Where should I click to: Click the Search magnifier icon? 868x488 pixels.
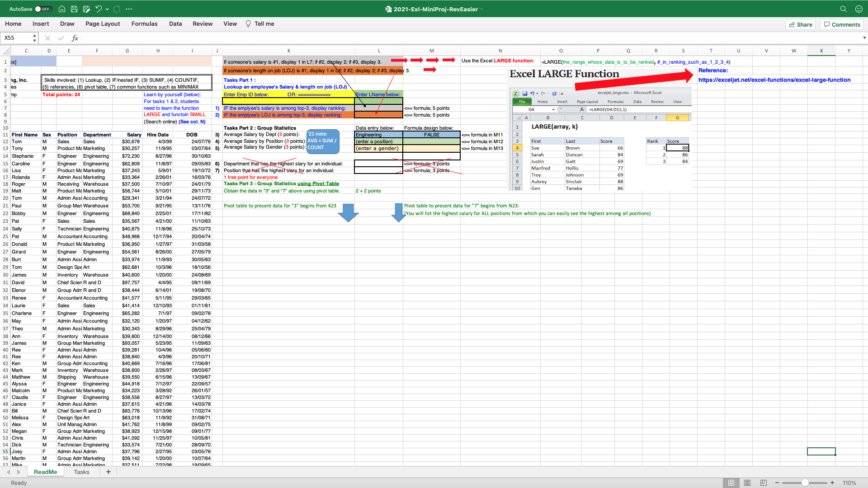coord(844,9)
